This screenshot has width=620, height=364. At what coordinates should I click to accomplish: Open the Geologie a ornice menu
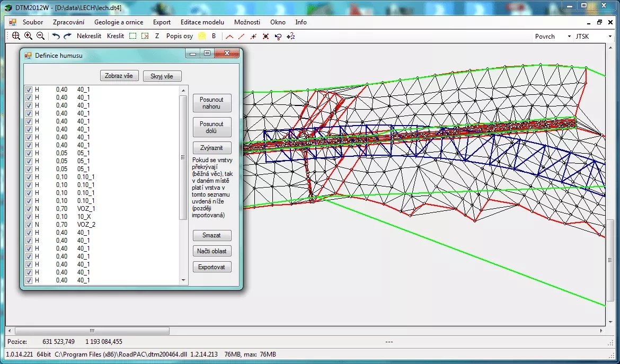click(119, 22)
